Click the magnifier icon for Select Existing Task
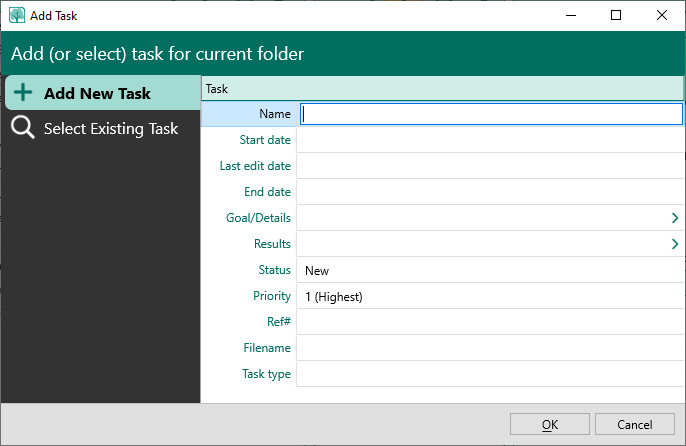Screen dimensions: 686x446 tap(23, 128)
